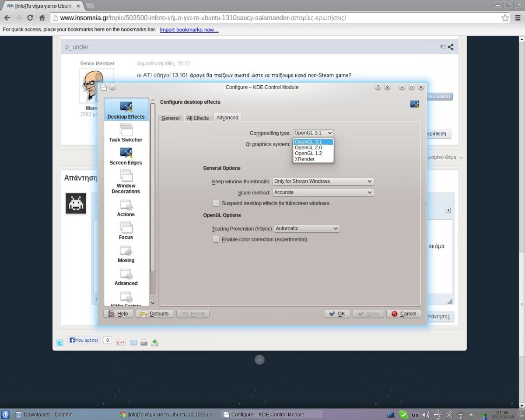Switch to the Chrome window in taskbar

pos(168,414)
